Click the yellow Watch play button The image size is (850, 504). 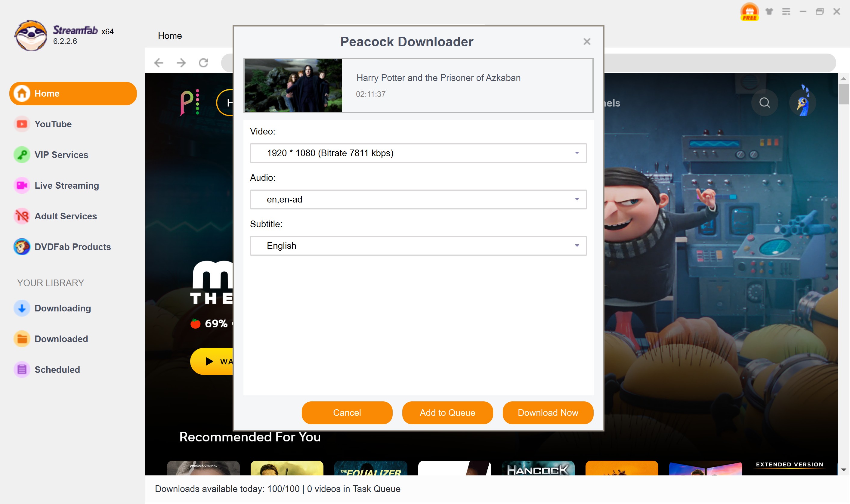[212, 361]
